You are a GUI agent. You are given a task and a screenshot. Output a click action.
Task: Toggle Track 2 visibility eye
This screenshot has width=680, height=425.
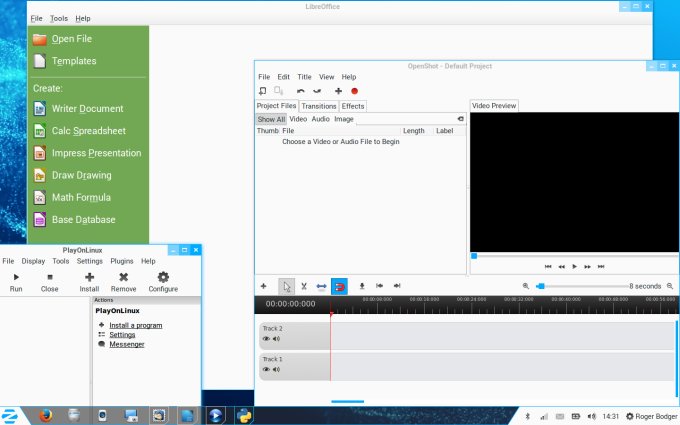coord(267,339)
